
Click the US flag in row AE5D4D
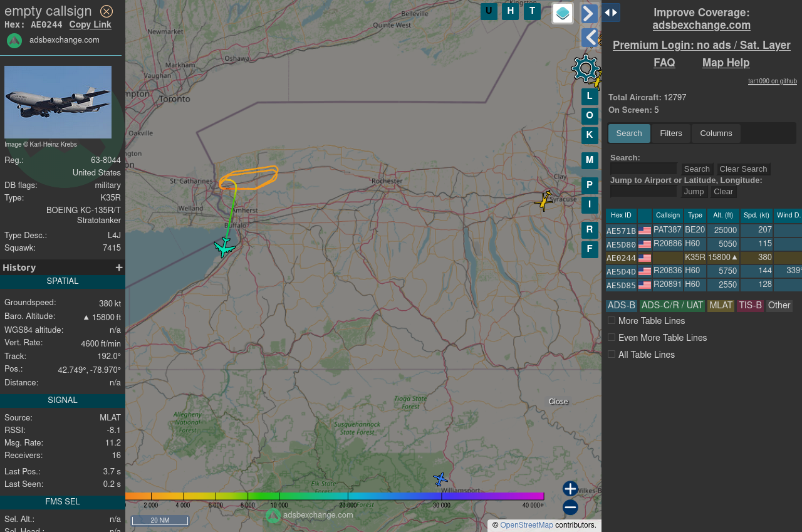pyautogui.click(x=645, y=272)
